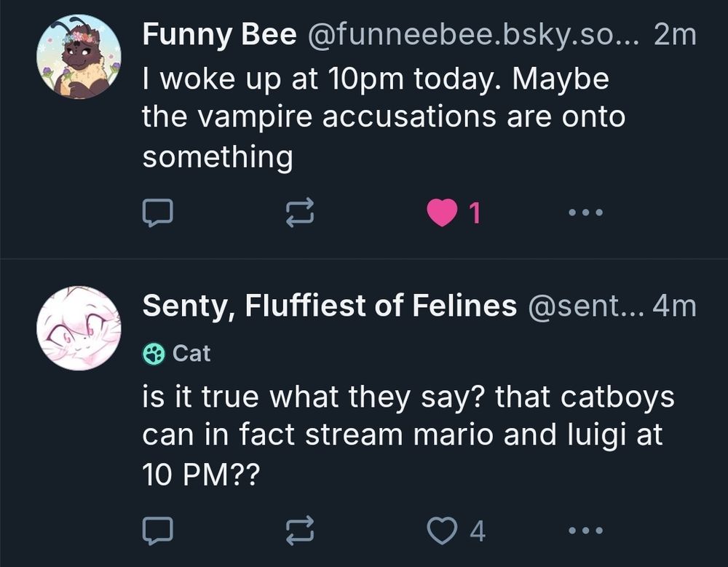The height and width of the screenshot is (567, 728).
Task: Reply to Funny Bee's vampire post
Action: 157,213
